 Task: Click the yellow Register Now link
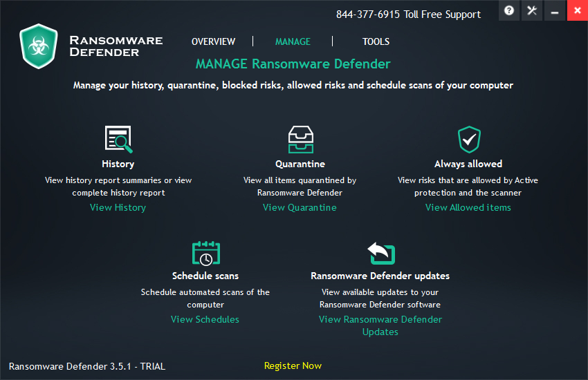point(293,365)
